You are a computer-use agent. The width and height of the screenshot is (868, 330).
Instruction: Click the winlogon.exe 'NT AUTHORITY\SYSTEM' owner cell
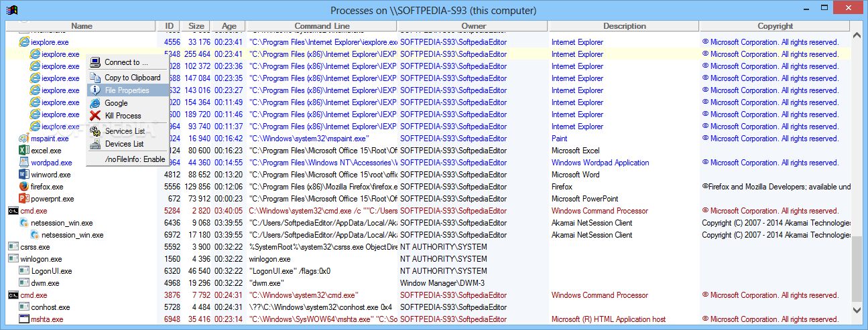tap(444, 259)
